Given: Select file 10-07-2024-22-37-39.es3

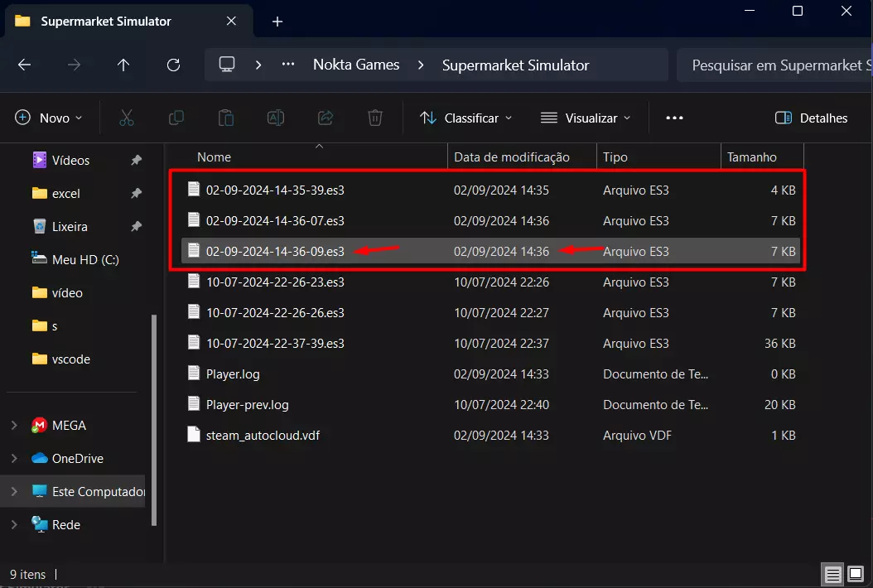Looking at the screenshot, I should [275, 343].
